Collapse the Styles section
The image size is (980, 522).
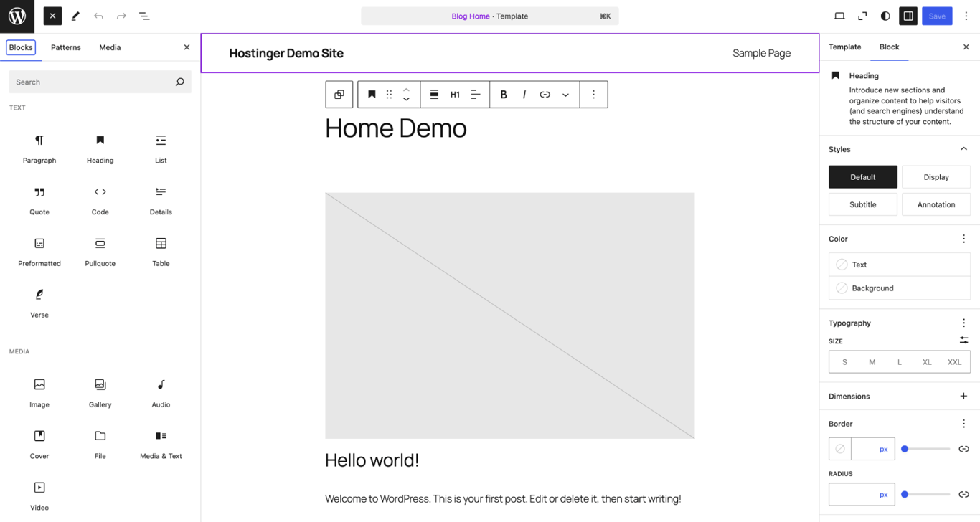click(963, 148)
